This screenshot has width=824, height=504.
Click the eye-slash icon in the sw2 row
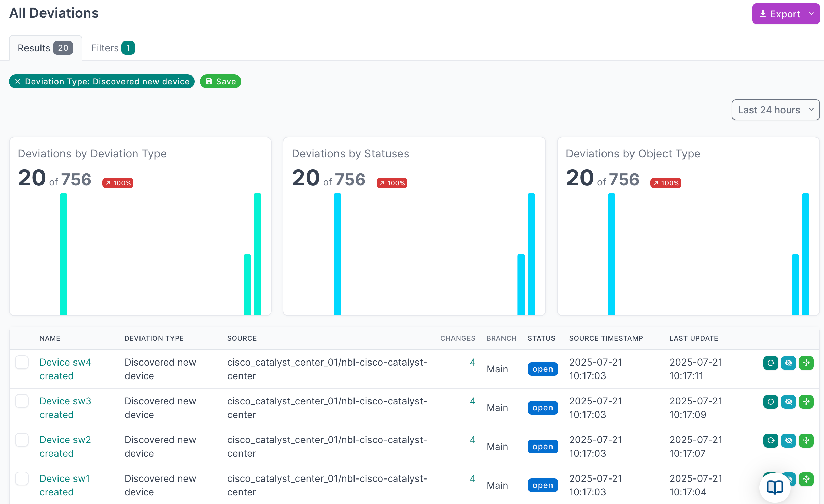(x=788, y=440)
